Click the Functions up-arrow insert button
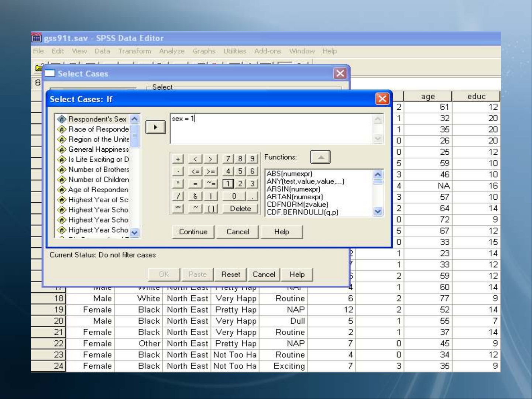 point(320,157)
